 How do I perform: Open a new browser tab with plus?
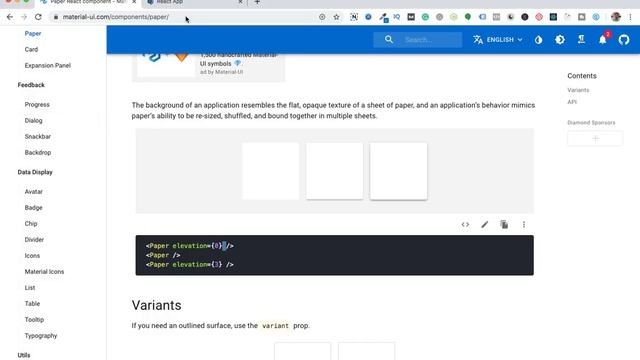(257, 2)
